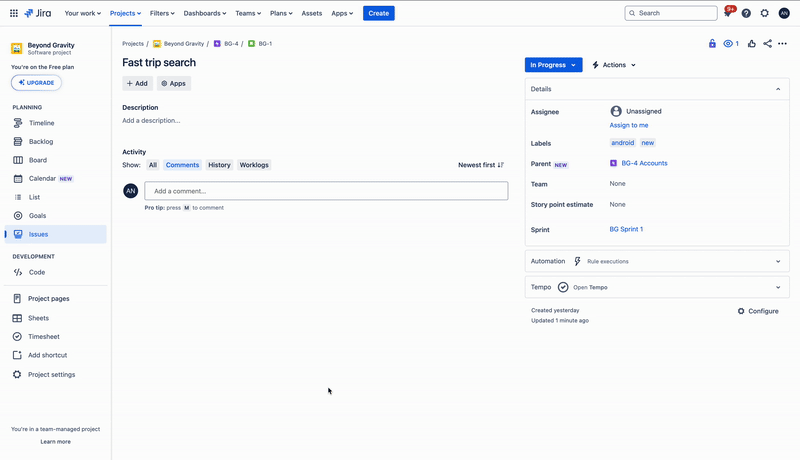Open the Dashboards menu

point(205,13)
